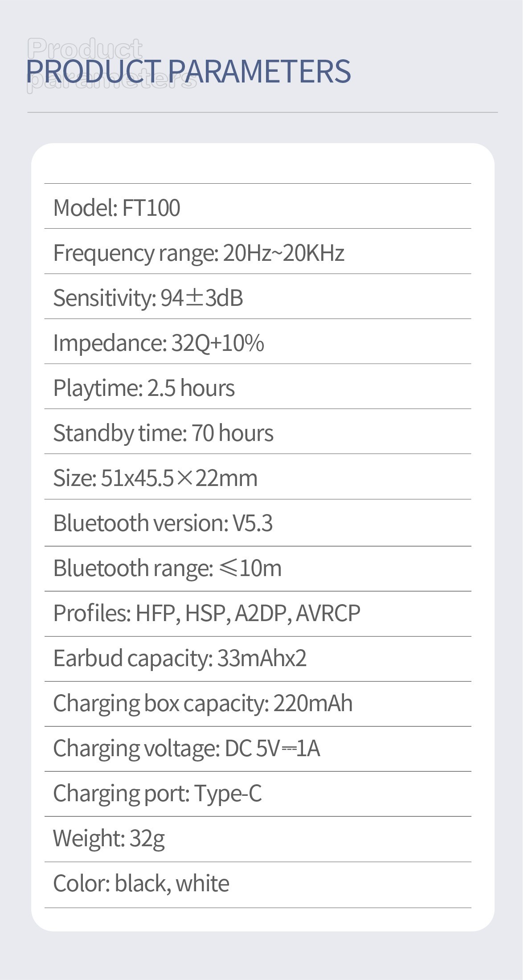The image size is (524, 980).
Task: Click the Sensitivity 94±3dB row
Action: point(148,298)
